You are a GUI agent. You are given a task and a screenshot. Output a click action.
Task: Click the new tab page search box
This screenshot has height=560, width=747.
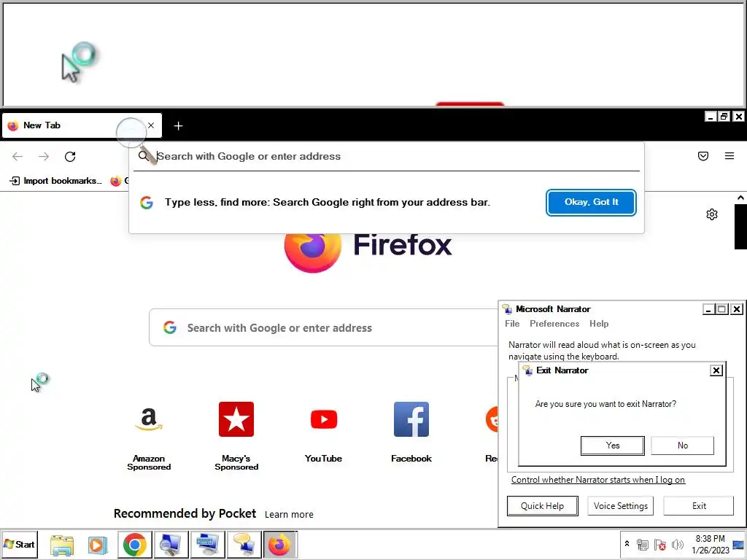tap(324, 327)
